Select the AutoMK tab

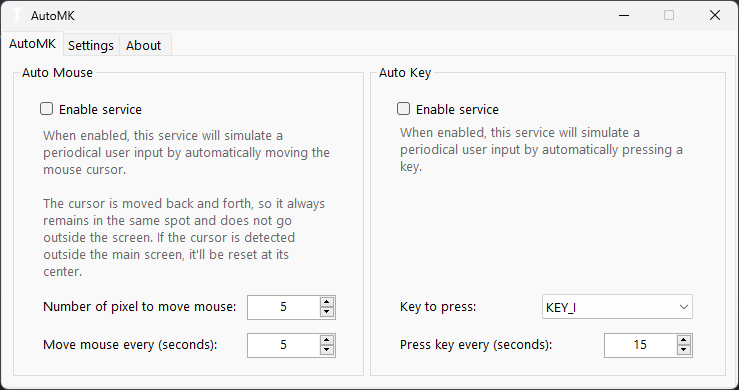coord(33,44)
